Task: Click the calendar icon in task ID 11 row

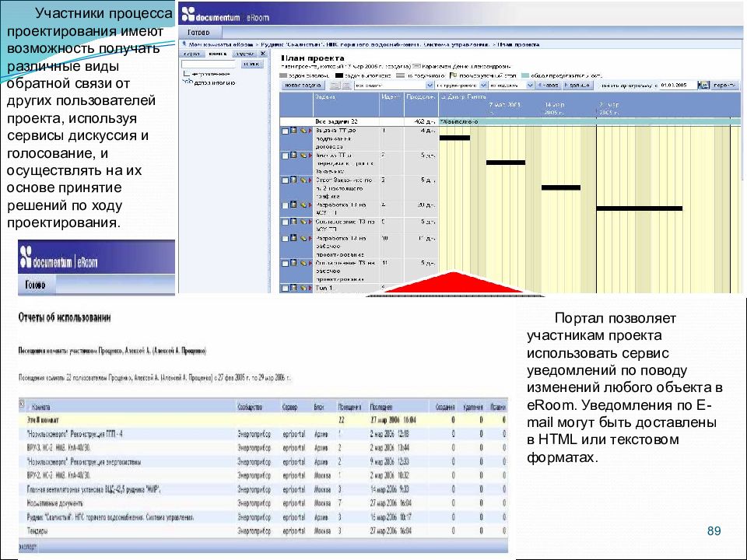Action: click(x=294, y=262)
